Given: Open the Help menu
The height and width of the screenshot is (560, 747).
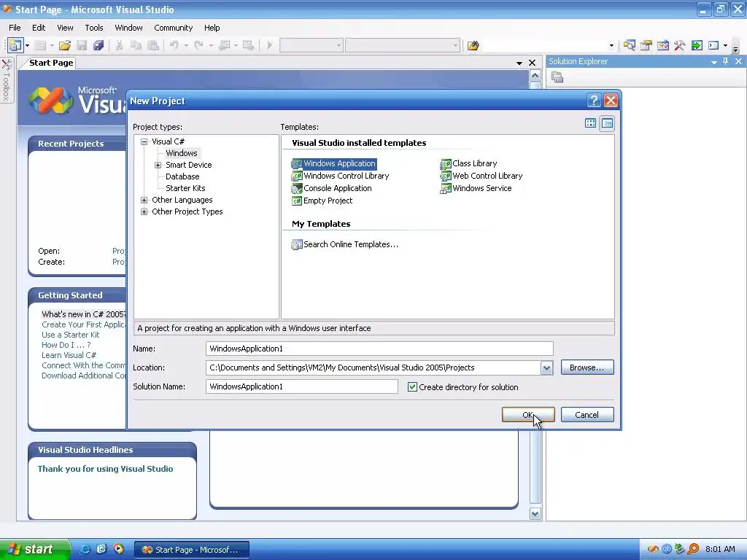Looking at the screenshot, I should coord(212,28).
